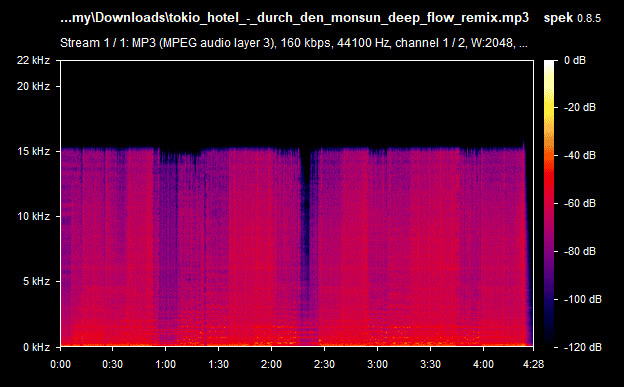Click the color gradient dB scale bar
Screen dimensions: 624x387
549,204
